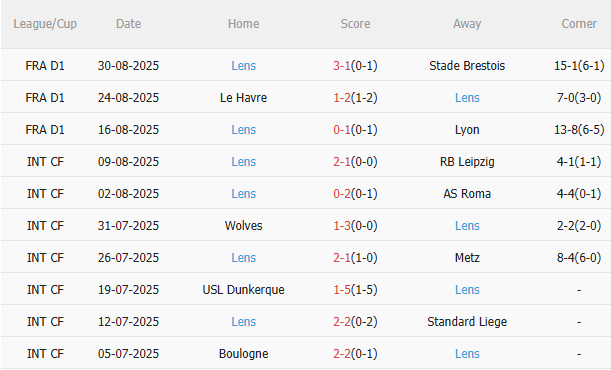Open the 1-3(0-0) score of the Wolves match
Viewport: 611px width, 370px height.
pyautogui.click(x=355, y=226)
